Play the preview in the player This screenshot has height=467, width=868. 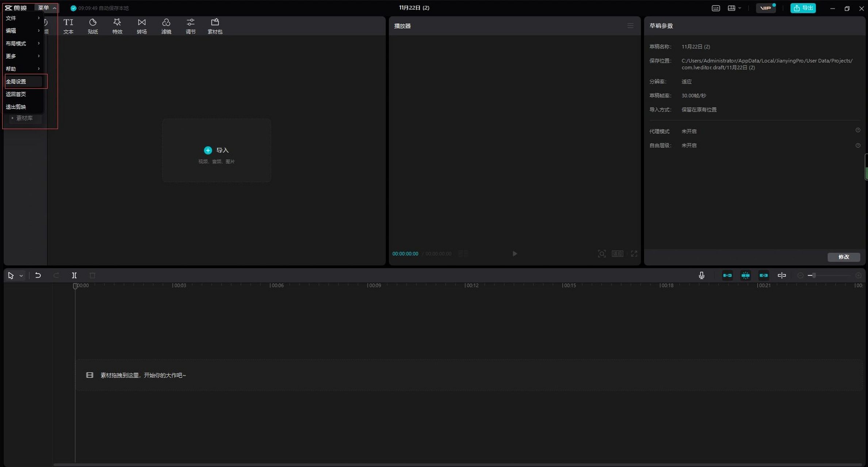(x=515, y=254)
